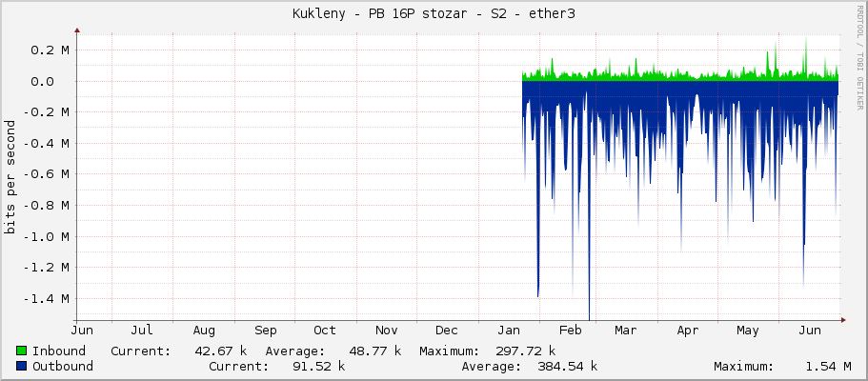Click the 'Apr' x-axis label
The image size is (868, 381).
[x=688, y=331]
